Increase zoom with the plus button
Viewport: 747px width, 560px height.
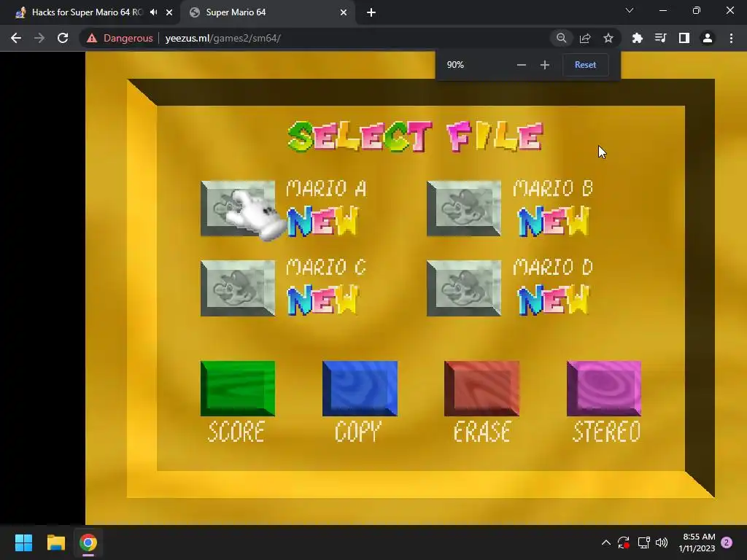(x=544, y=65)
